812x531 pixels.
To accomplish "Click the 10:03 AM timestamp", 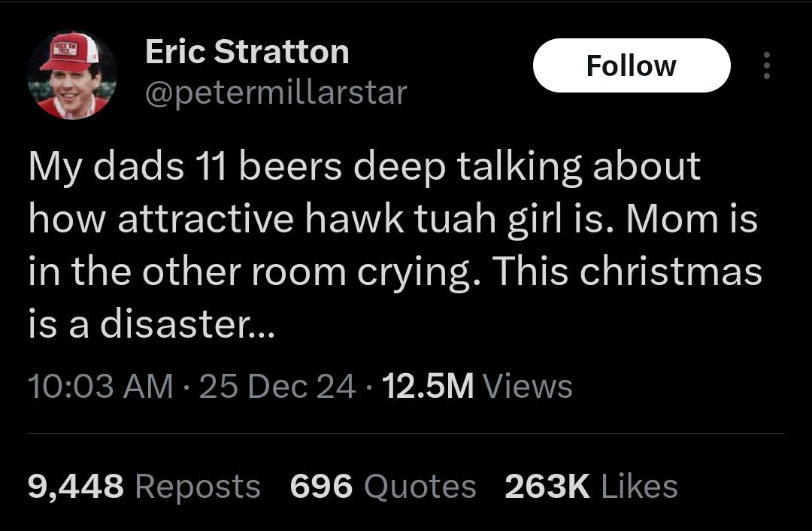I will tap(100, 387).
